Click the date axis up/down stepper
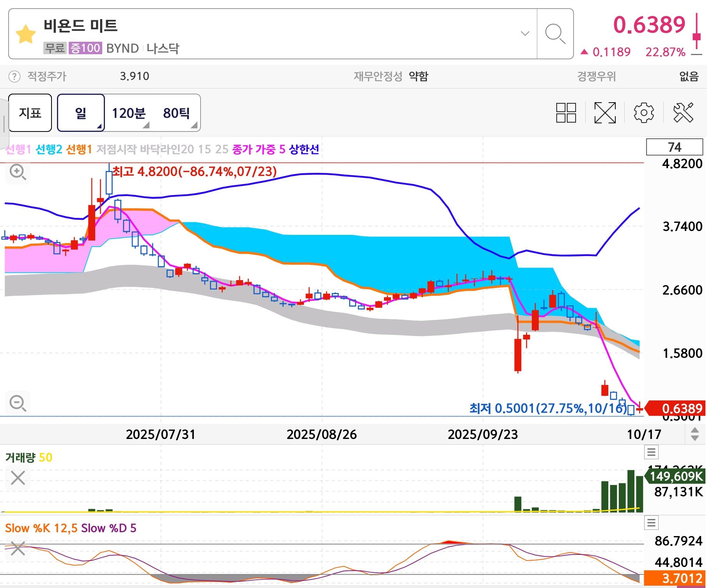This screenshot has height=588, width=707. pos(695,434)
